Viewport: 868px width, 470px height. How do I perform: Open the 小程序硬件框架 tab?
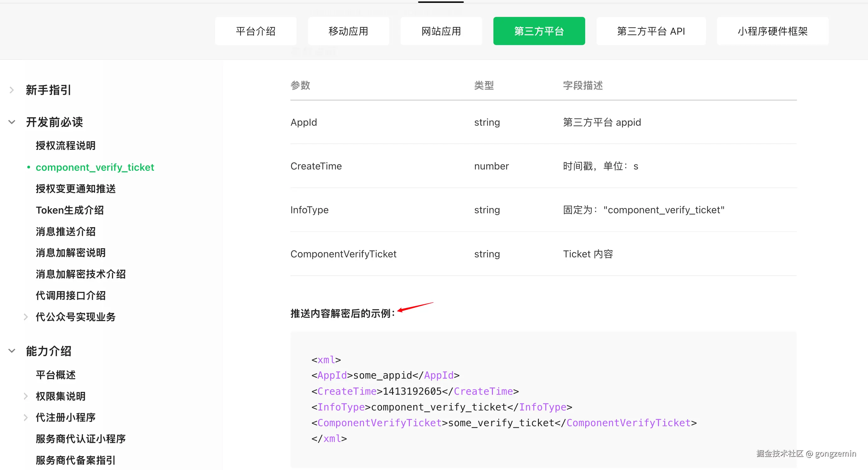pos(772,31)
